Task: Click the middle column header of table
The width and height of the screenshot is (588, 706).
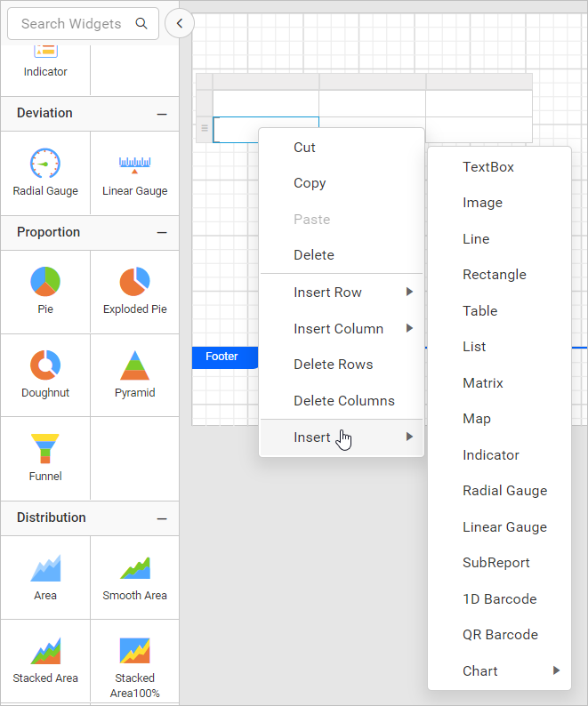Action: pos(372,82)
